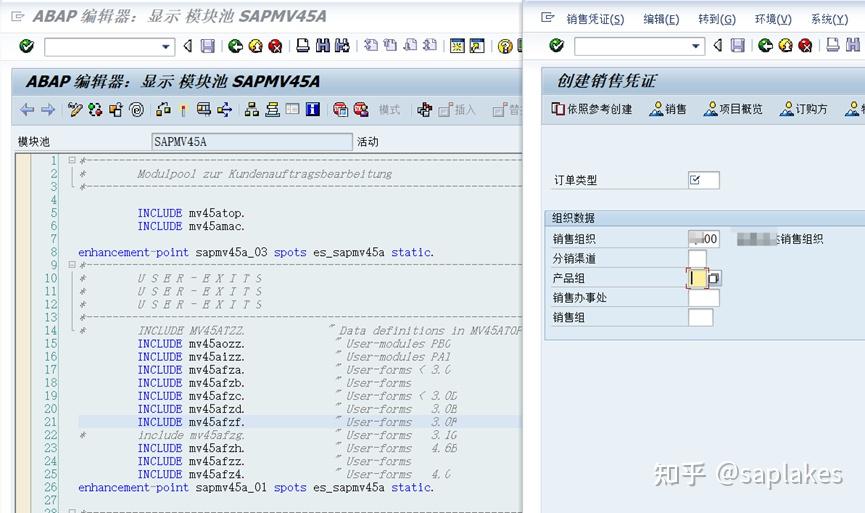Image resolution: width=865 pixels, height=513 pixels.
Task: Open the 转到(G) menu
Action: point(717,19)
